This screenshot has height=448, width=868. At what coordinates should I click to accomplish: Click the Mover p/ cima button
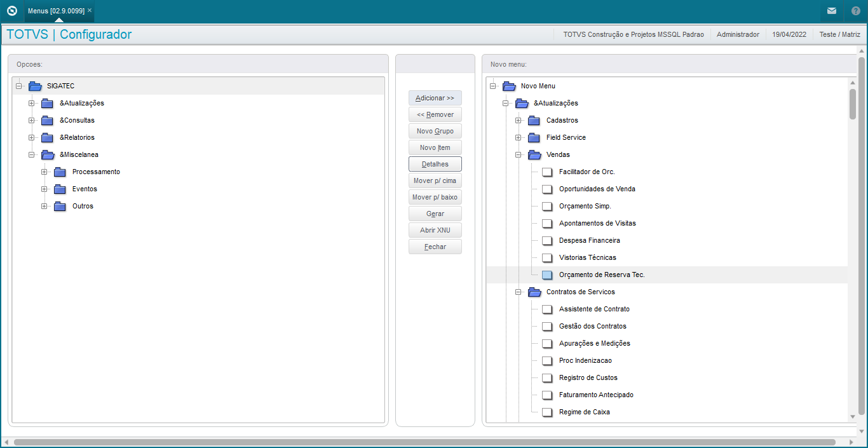point(435,180)
